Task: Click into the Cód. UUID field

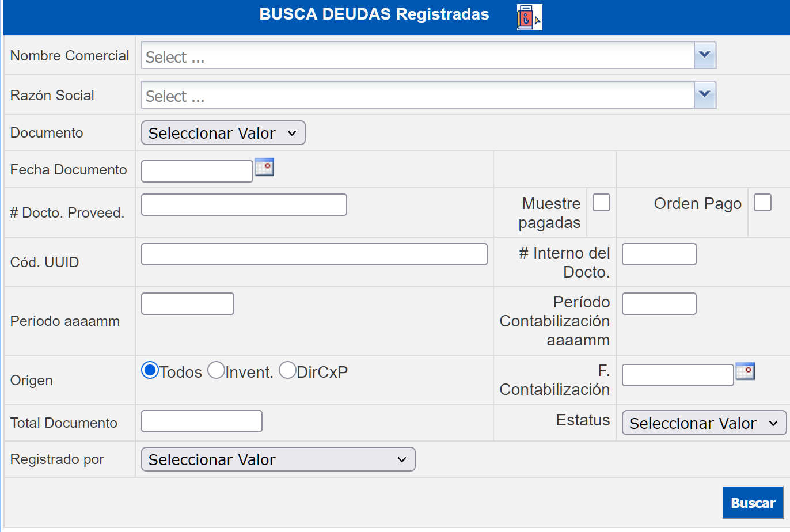Action: [x=314, y=254]
